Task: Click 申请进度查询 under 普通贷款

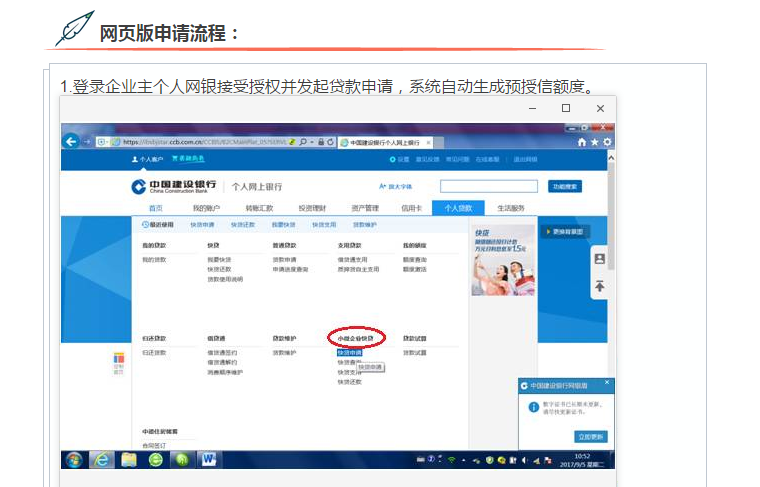Action: (x=290, y=269)
